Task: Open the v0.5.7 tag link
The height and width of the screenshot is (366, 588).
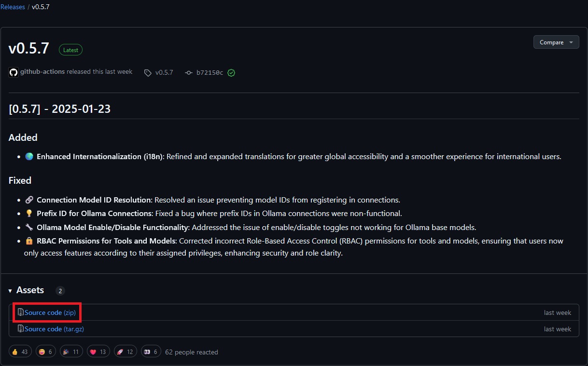Action: pos(164,73)
